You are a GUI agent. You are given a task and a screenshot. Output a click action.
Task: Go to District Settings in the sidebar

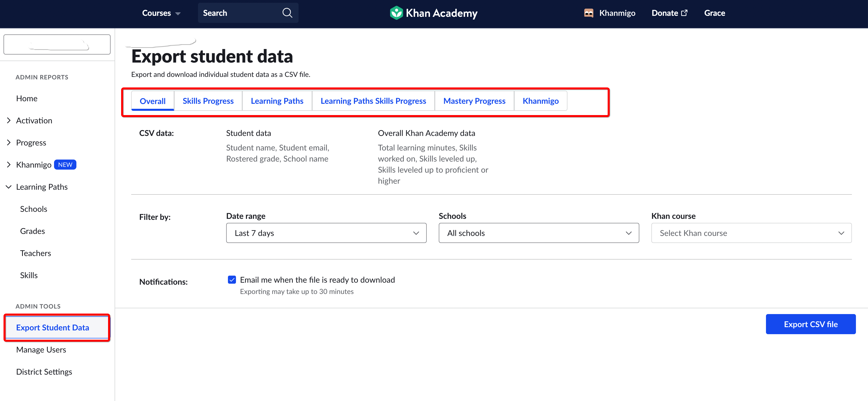44,371
